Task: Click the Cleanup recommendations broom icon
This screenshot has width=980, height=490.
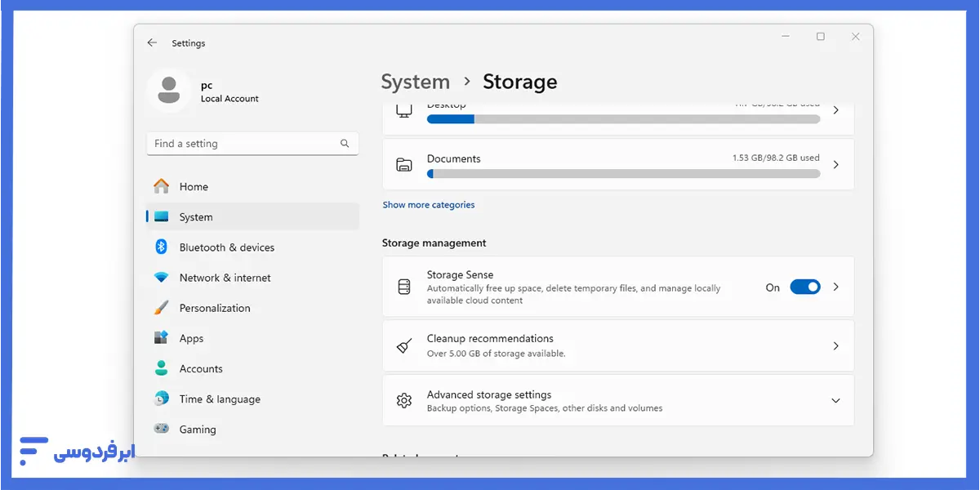Action: 403,346
